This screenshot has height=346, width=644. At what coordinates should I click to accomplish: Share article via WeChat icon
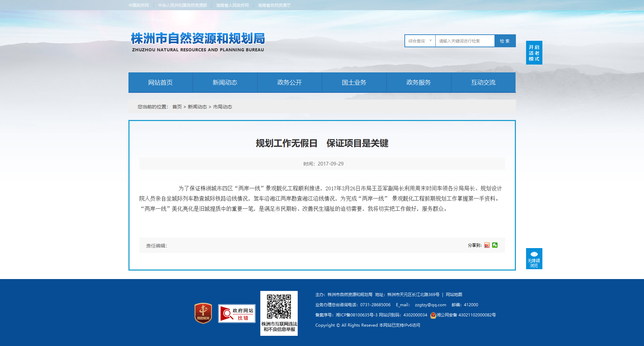(x=495, y=245)
